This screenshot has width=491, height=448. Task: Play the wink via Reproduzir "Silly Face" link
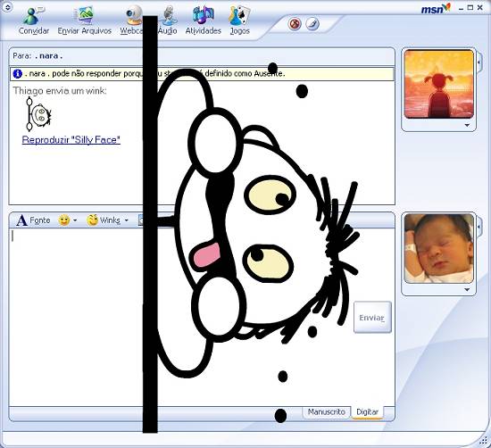pos(71,139)
